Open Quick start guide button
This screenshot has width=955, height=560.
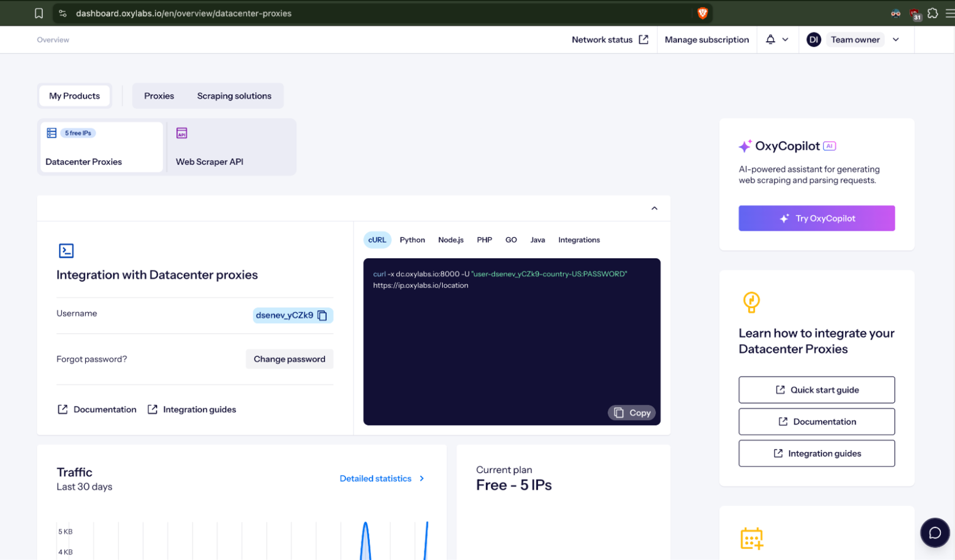(816, 390)
